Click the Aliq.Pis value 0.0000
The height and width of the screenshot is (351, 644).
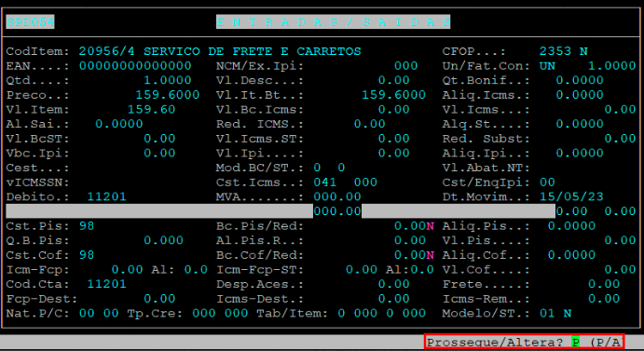pyautogui.click(x=571, y=225)
